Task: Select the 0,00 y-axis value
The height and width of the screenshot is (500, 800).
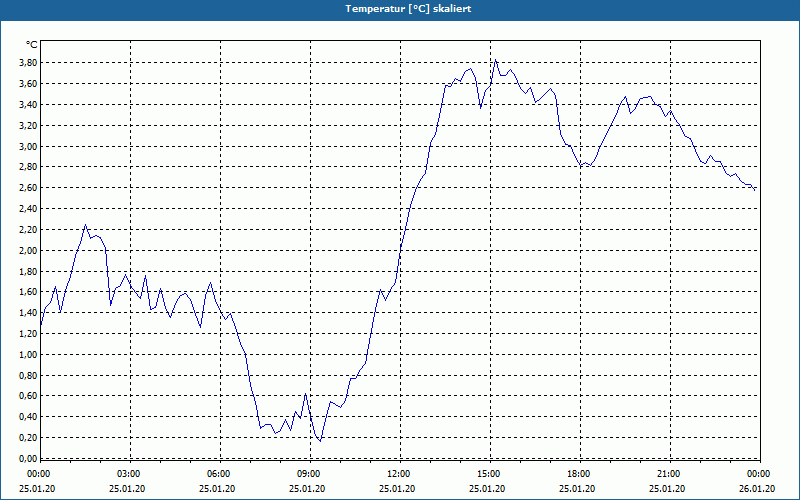Action: 29,459
